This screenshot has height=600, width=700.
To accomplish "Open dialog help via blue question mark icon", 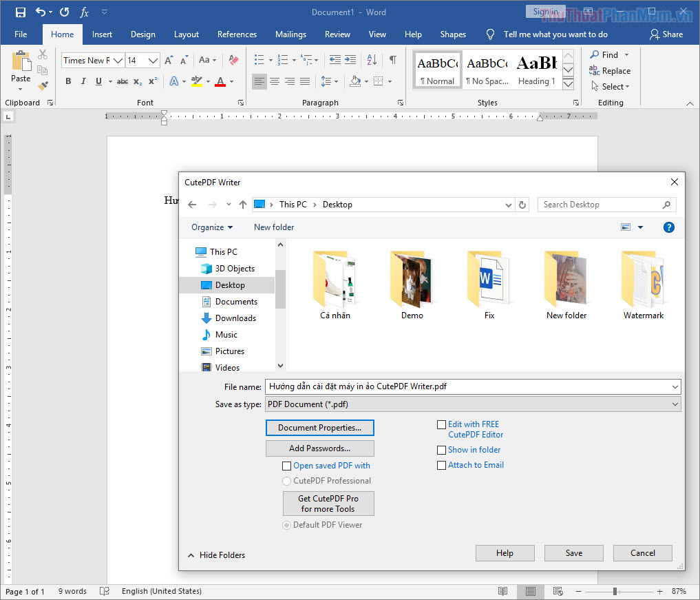I will tap(668, 227).
